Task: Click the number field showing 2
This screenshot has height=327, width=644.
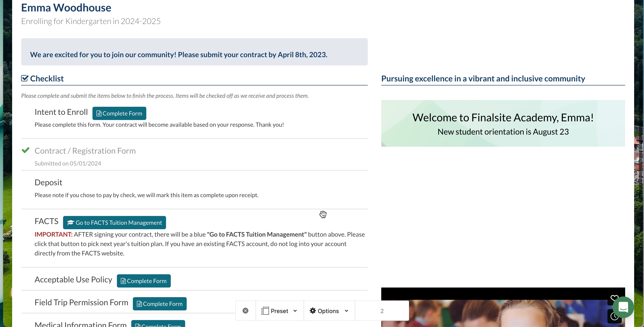Action: coord(382,311)
